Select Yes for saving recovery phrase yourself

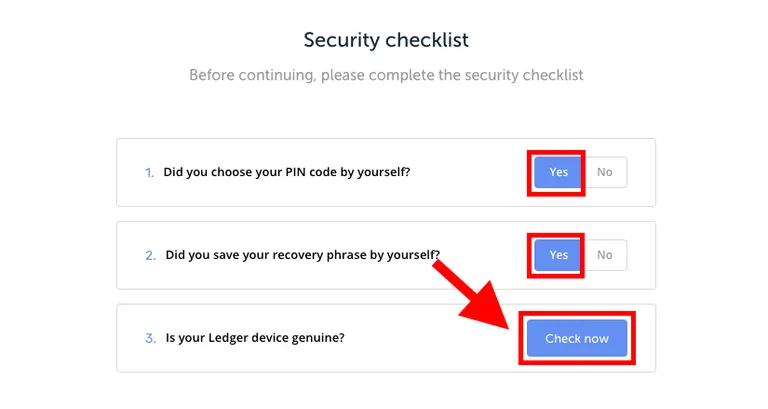tap(558, 255)
